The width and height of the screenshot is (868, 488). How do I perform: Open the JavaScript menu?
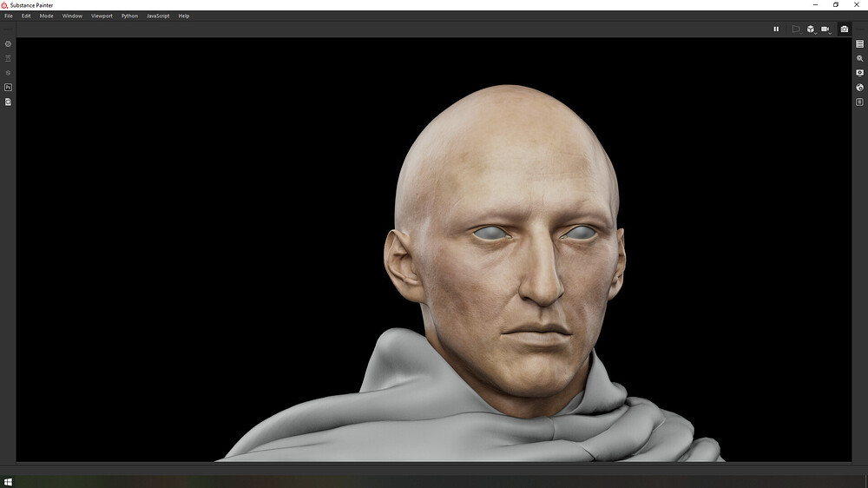click(158, 16)
